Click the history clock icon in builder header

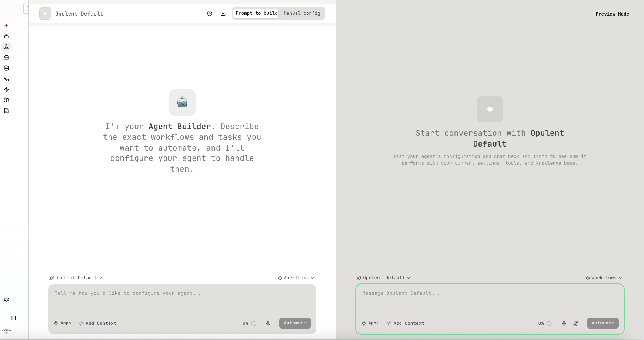click(x=210, y=13)
